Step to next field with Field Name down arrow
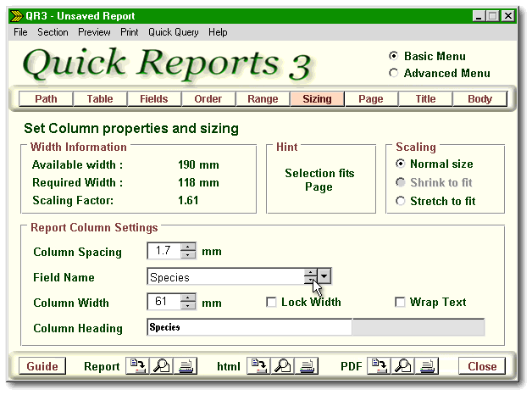 coord(310,280)
